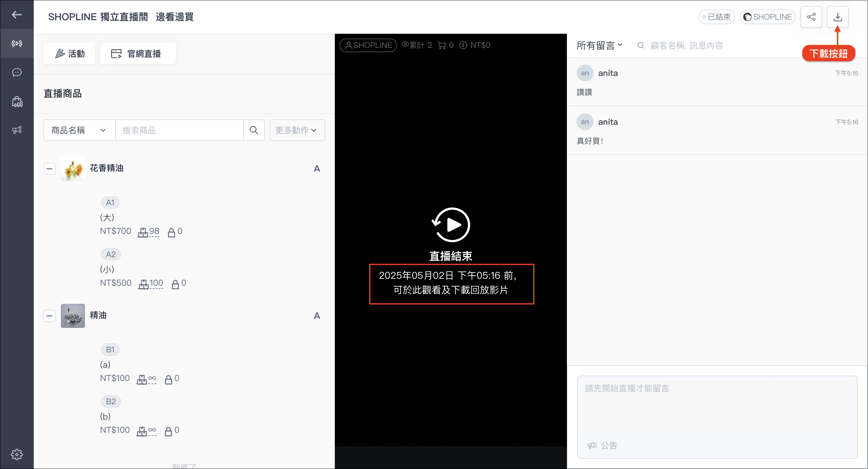This screenshot has height=469, width=868.
Task: Click the 花香精油 product thumbnail
Action: [73, 168]
